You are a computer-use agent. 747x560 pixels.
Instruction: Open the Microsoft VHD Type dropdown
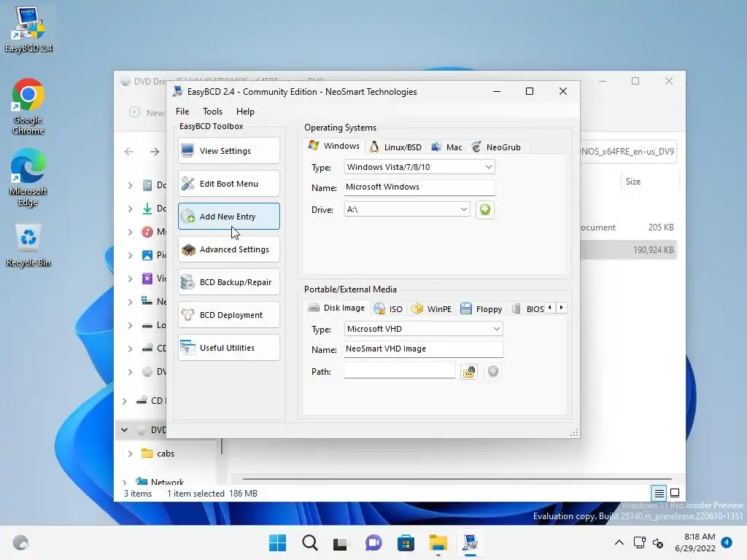pos(423,329)
